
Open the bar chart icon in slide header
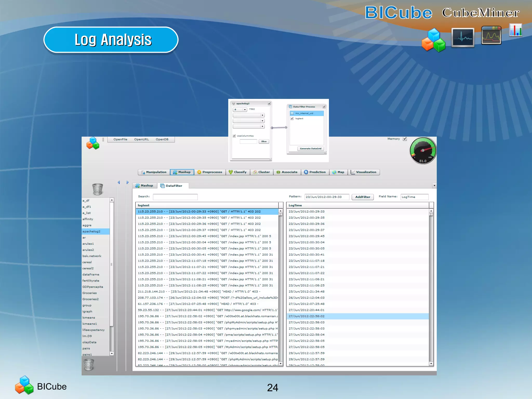[x=515, y=30]
